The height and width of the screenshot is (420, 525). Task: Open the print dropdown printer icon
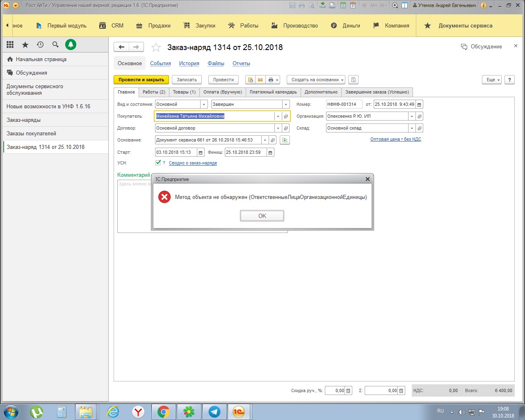coord(273,80)
